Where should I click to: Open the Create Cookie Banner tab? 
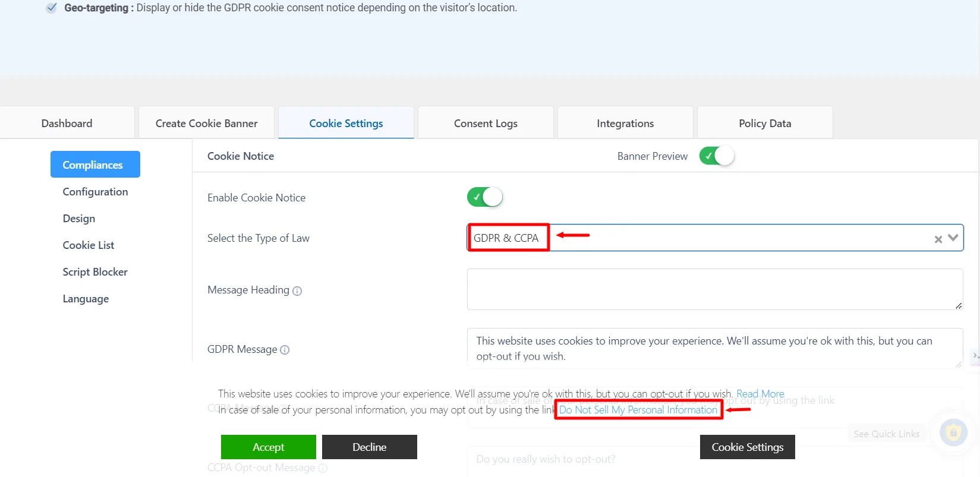pos(206,124)
